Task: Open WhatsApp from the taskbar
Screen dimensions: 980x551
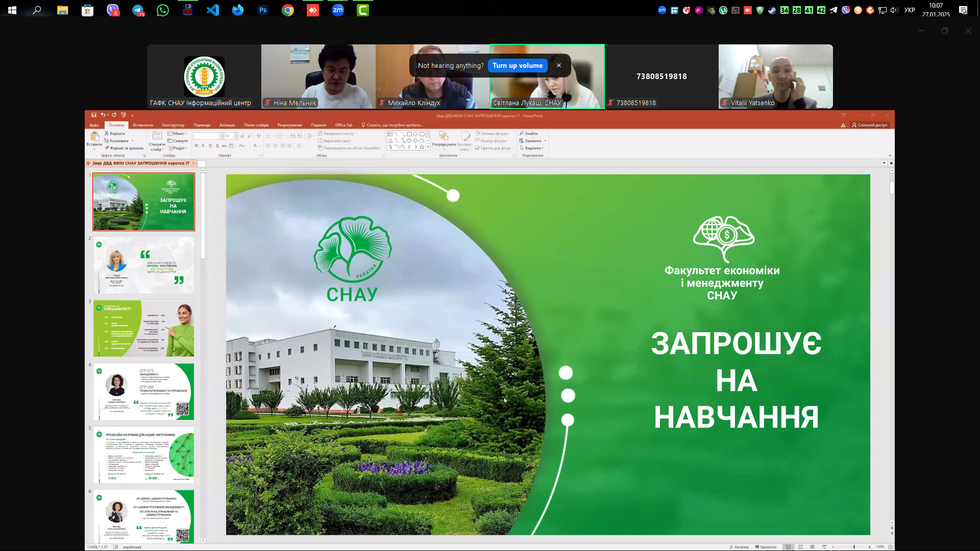Action: click(163, 10)
